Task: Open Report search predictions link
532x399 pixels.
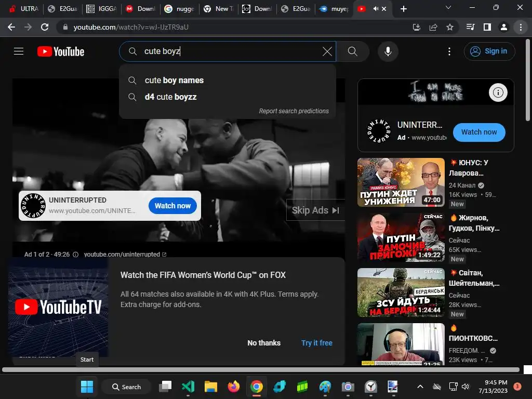Action: point(294,111)
